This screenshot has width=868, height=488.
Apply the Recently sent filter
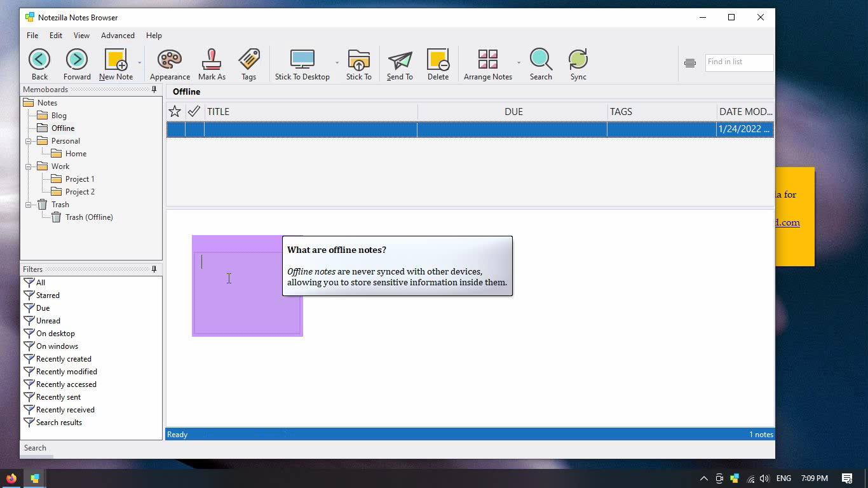58,397
